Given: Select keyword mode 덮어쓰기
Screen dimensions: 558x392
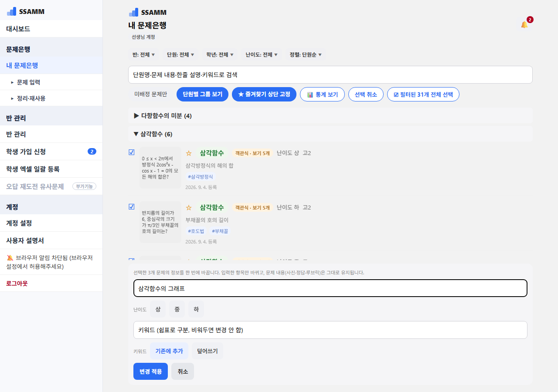Looking at the screenshot, I should (208, 351).
